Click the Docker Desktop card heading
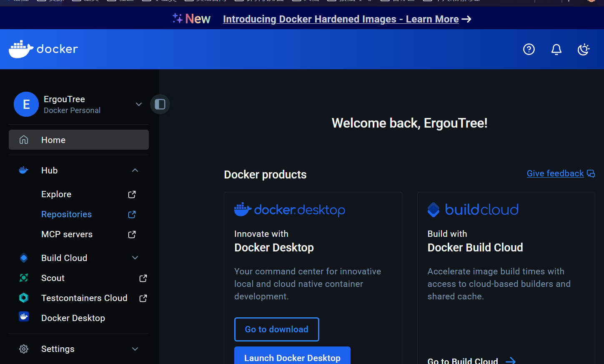 coord(274,248)
